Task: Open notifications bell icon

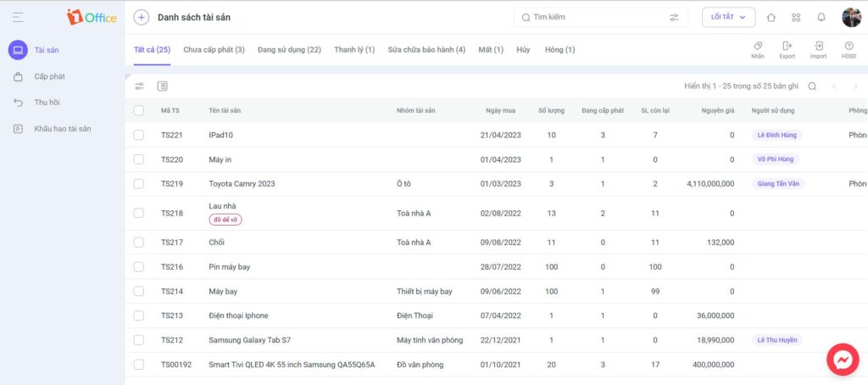Action: pos(821,17)
